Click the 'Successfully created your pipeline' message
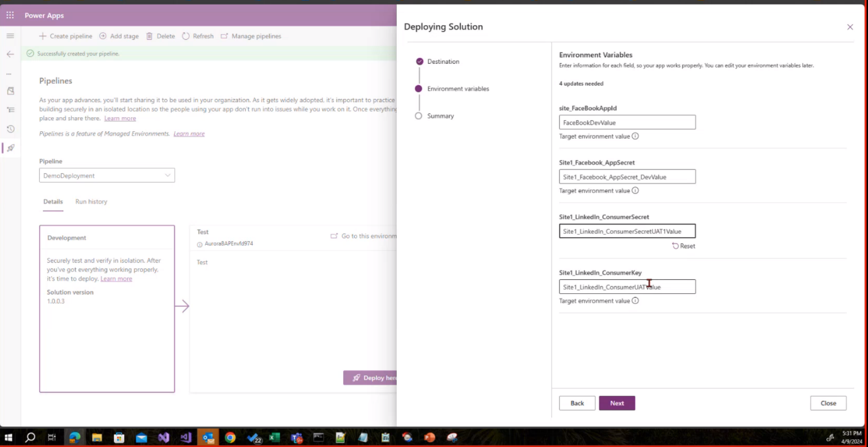This screenshot has height=447, width=868. point(78,54)
